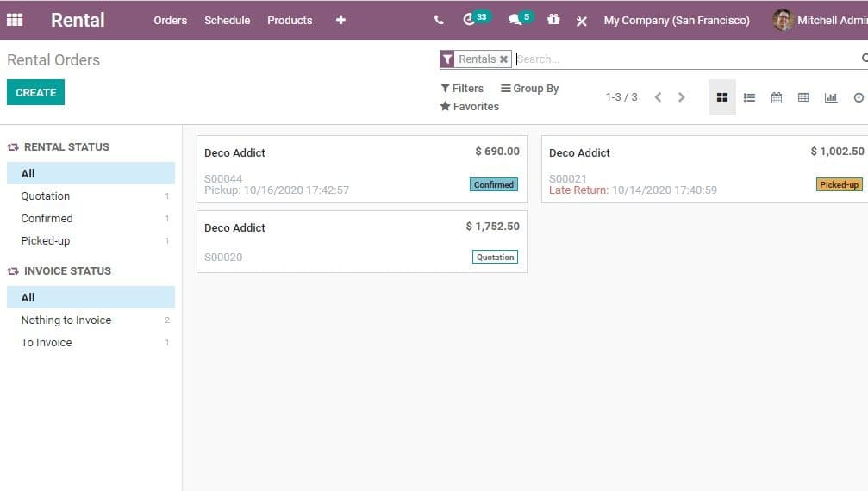
Task: Go to previous page arrow
Action: pyautogui.click(x=658, y=97)
